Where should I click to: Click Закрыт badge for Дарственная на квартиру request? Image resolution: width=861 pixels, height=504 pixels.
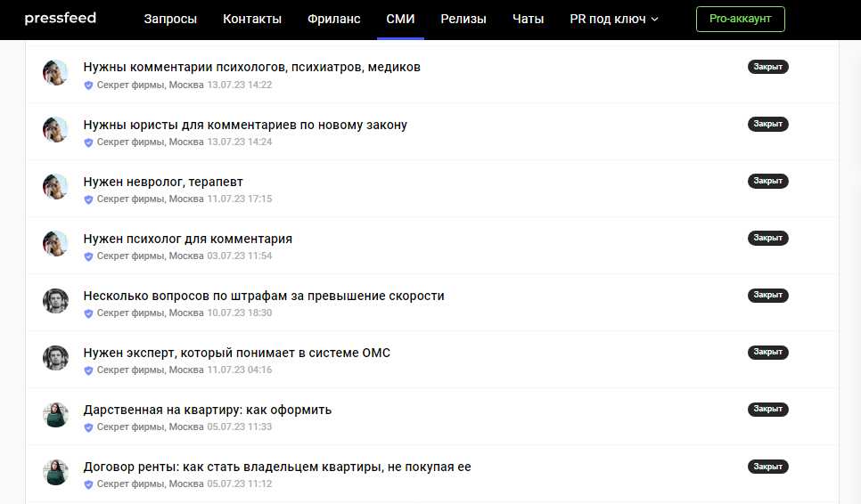(767, 409)
